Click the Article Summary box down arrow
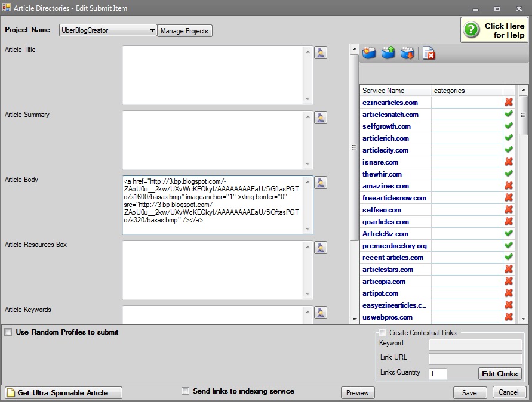The width and height of the screenshot is (532, 402). [307, 163]
